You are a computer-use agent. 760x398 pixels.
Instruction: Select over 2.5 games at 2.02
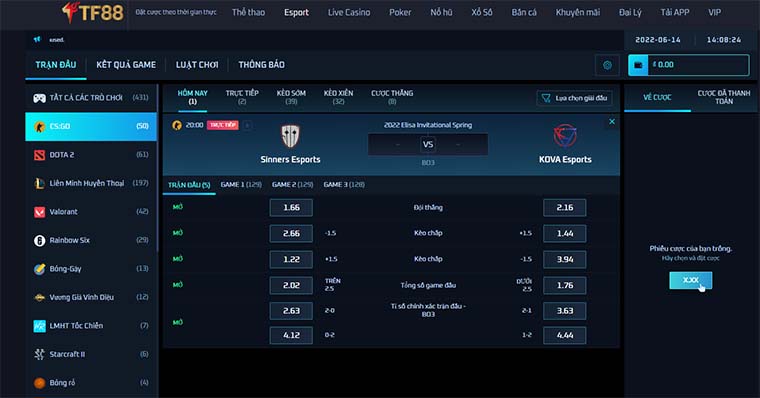click(x=291, y=286)
